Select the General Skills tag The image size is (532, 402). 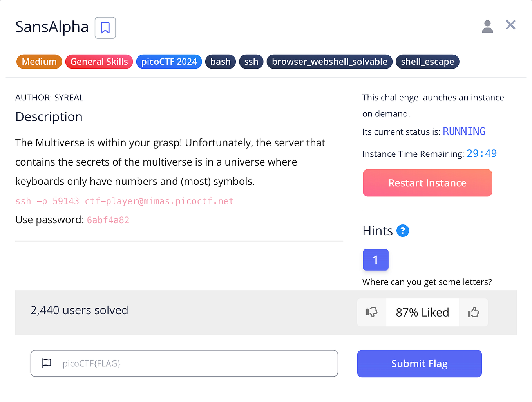99,62
